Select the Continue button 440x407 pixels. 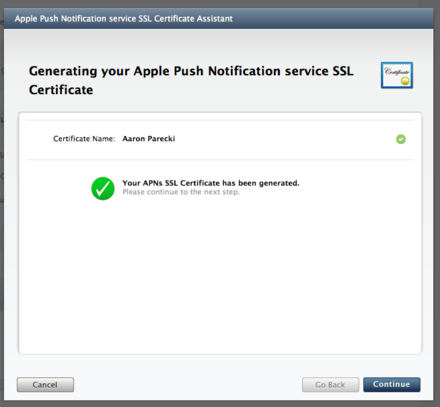click(392, 384)
